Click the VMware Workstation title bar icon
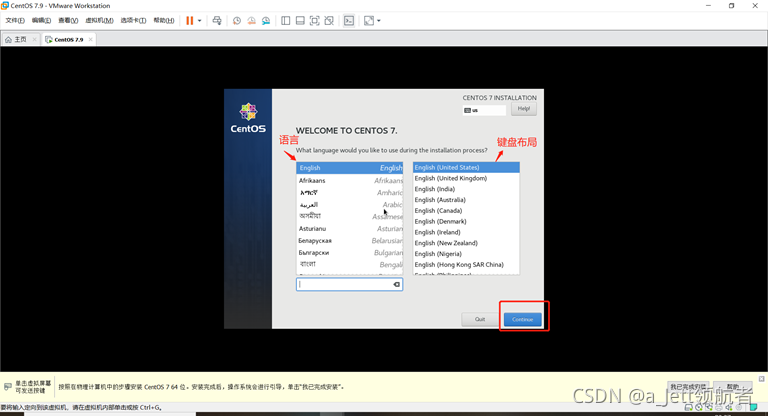Image resolution: width=768 pixels, height=416 pixels. click(5, 5)
